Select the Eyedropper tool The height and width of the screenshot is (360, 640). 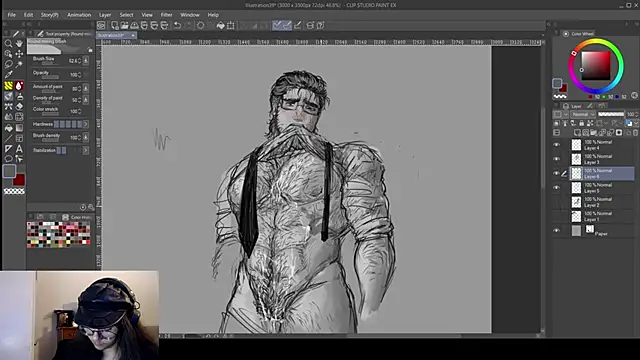tap(8, 75)
